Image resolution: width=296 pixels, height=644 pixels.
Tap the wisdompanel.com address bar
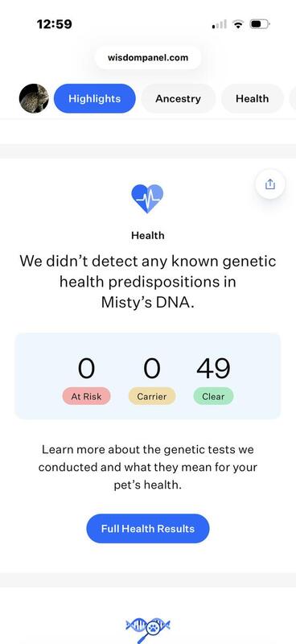click(x=148, y=58)
